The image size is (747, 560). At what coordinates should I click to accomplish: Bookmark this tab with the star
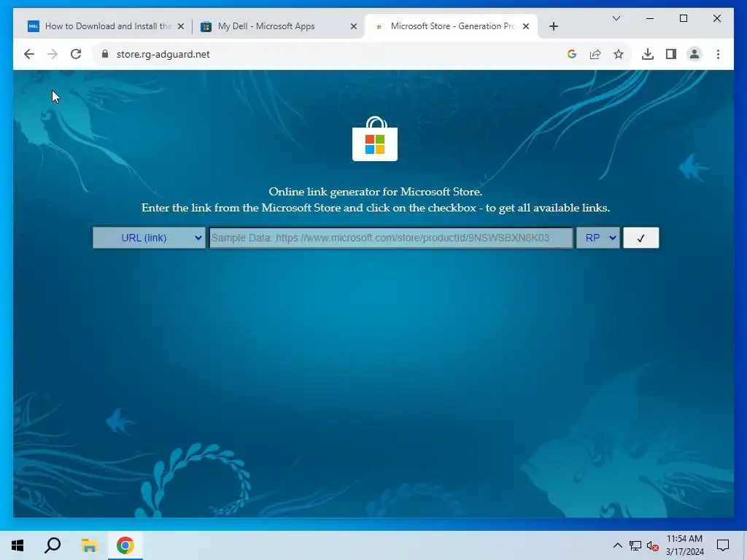[x=619, y=54]
